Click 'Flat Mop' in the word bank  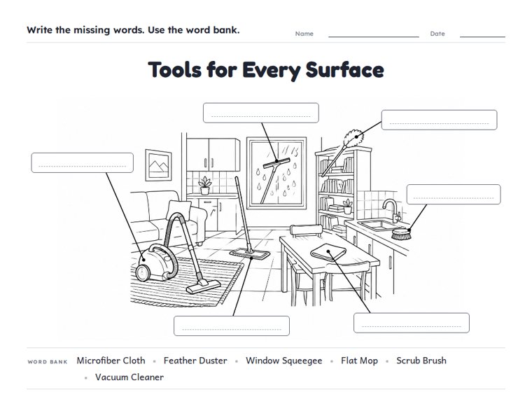(x=359, y=361)
